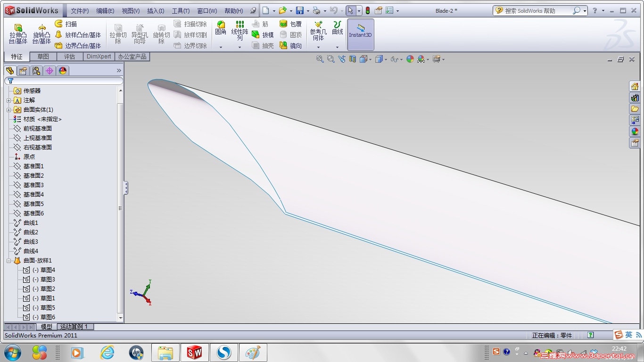Click the edit appearance color ball icon

tap(410, 59)
